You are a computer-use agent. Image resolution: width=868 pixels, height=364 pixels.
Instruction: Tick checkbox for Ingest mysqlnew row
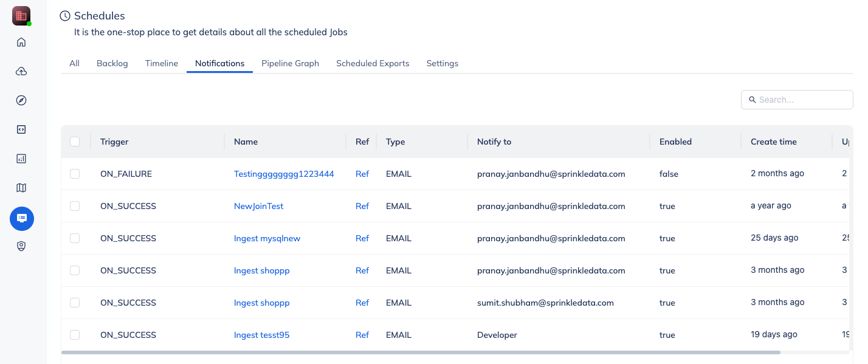click(x=75, y=238)
